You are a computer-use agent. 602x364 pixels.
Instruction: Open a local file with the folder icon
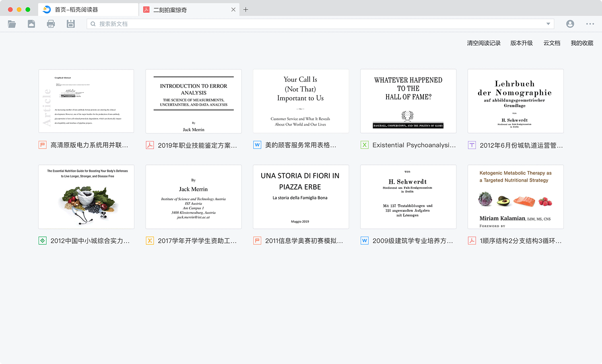[12, 24]
